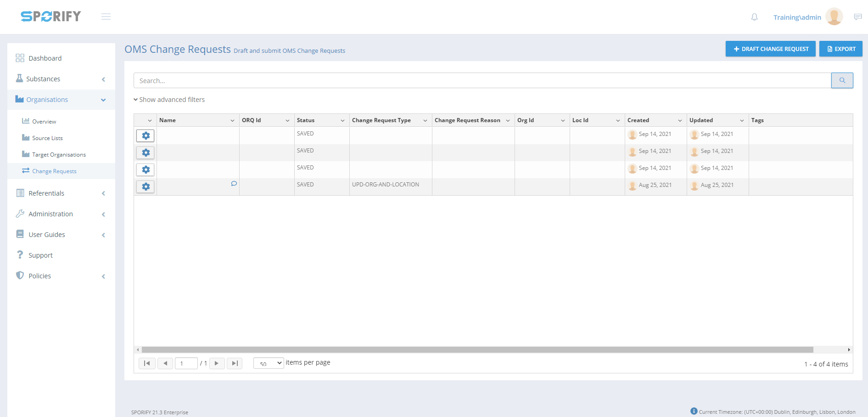Viewport: 868px width, 417px height.
Task: Click the Search input field
Action: (x=482, y=80)
